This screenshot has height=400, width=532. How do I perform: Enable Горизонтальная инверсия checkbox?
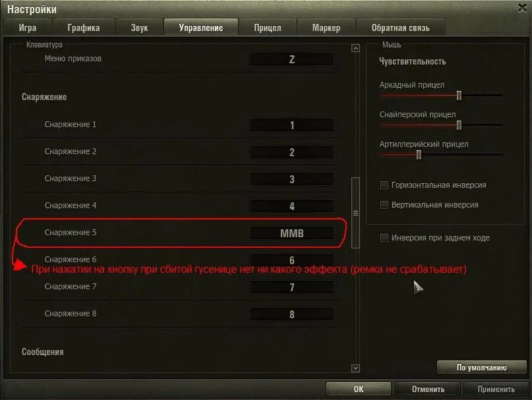[x=384, y=185]
